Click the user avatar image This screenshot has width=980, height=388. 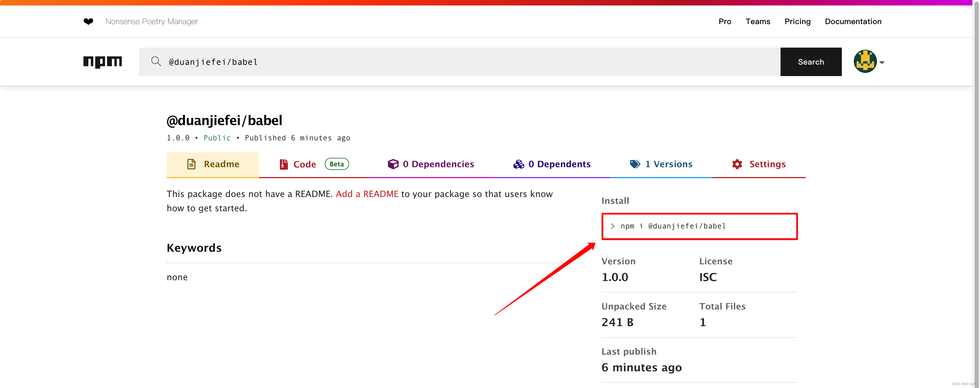(865, 62)
